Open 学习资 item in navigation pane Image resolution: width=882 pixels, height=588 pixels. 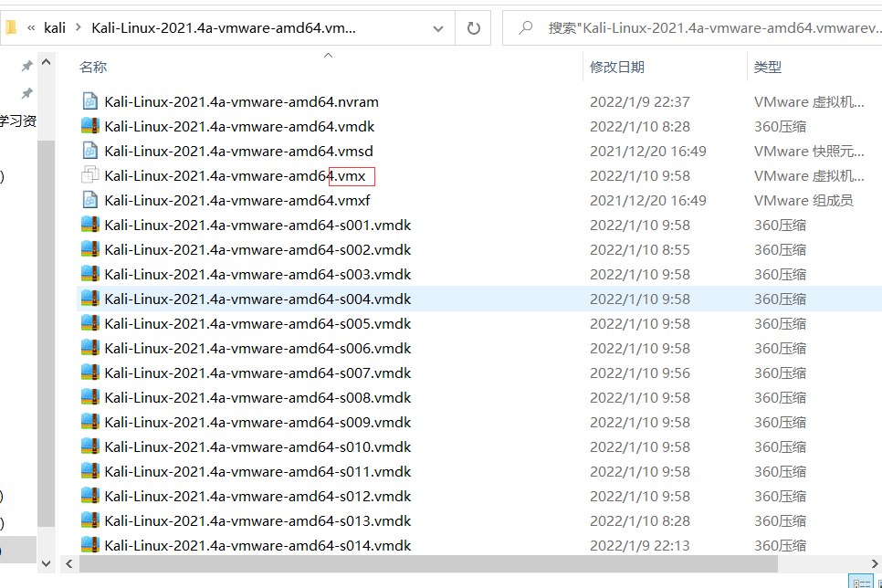tap(18, 121)
